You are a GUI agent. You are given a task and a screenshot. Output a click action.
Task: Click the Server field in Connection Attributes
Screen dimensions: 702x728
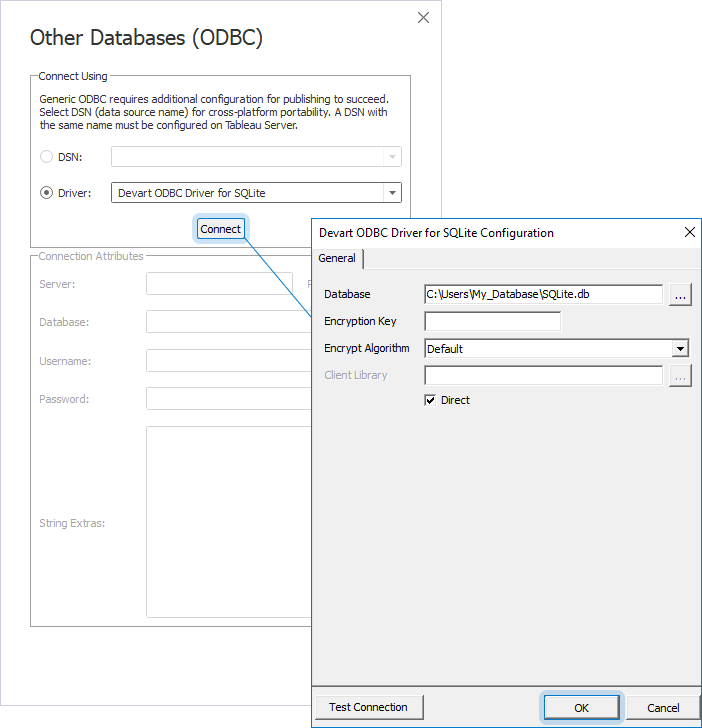tap(219, 284)
